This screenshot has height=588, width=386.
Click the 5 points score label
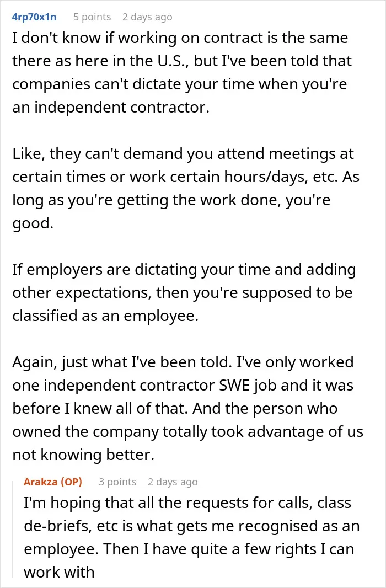(x=92, y=17)
